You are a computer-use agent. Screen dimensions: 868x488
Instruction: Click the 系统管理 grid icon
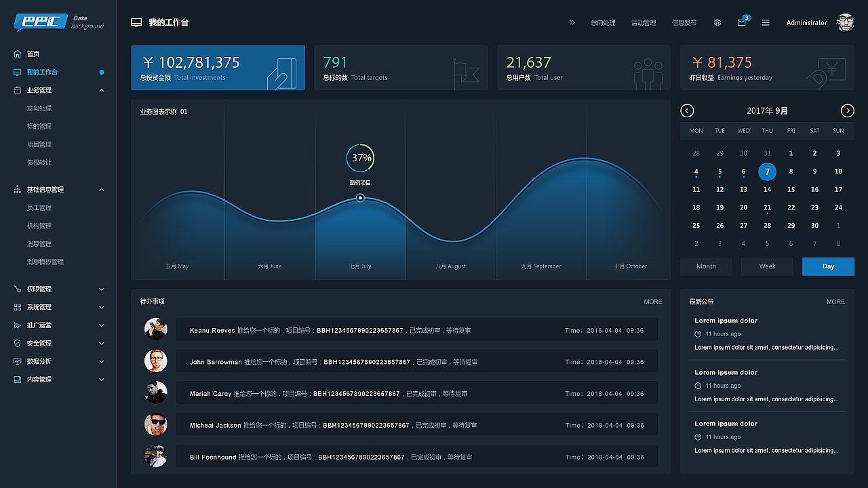pyautogui.click(x=17, y=307)
